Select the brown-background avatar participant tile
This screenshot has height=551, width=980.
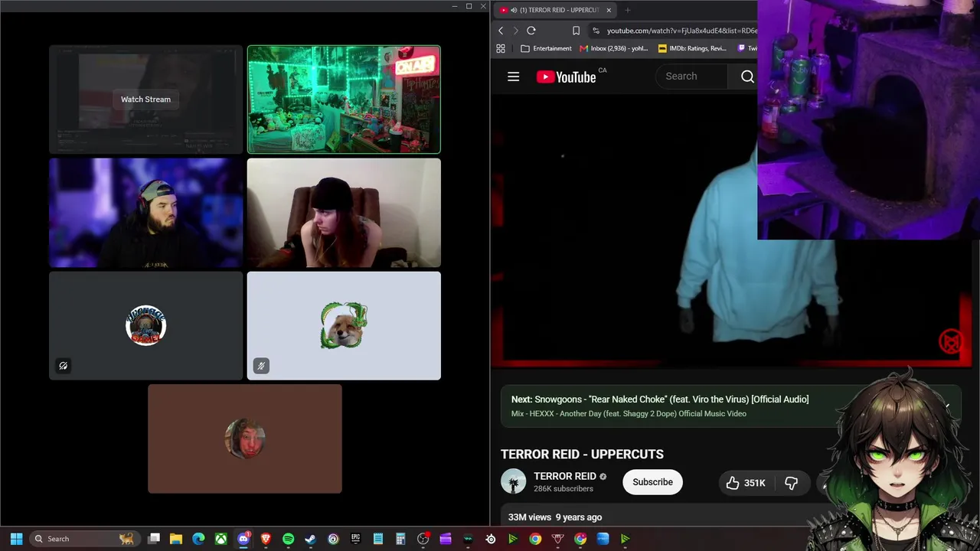(245, 439)
